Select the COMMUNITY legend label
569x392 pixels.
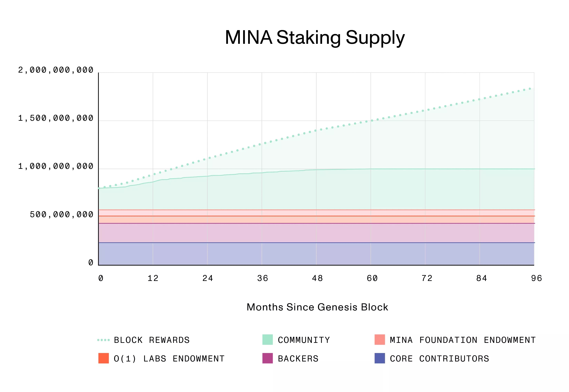click(304, 340)
